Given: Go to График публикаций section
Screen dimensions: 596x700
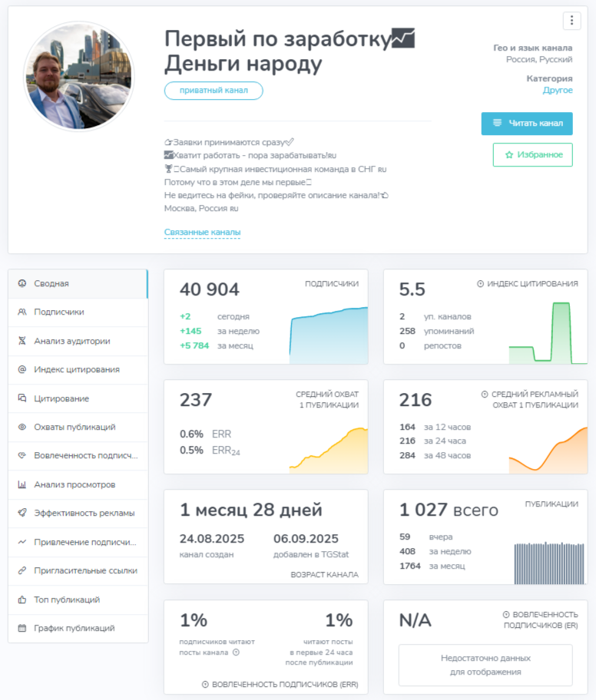Looking at the screenshot, I should tap(74, 628).
